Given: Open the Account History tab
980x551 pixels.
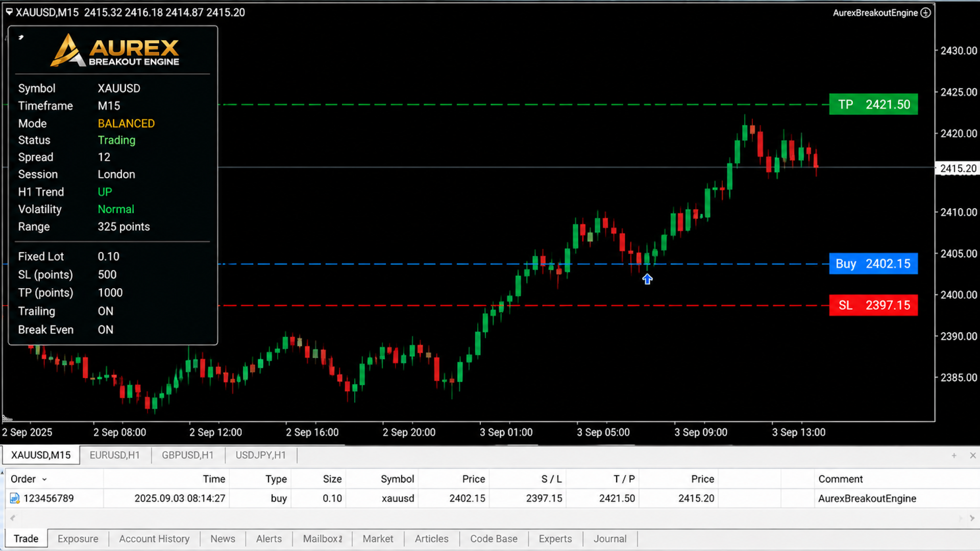Looking at the screenshot, I should point(154,539).
